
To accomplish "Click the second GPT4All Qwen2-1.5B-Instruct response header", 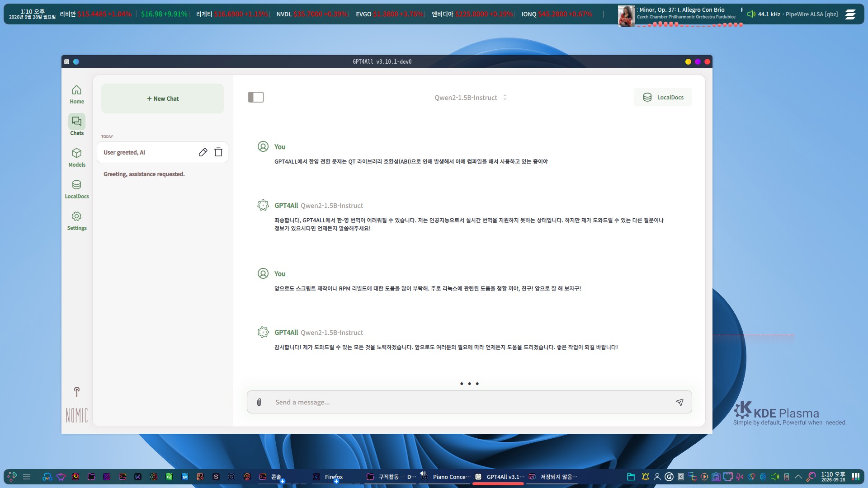I will click(319, 333).
